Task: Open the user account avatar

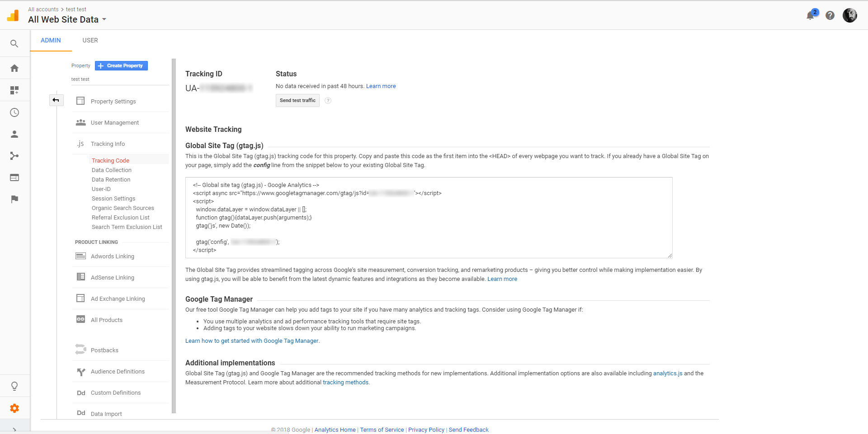Action: [850, 15]
